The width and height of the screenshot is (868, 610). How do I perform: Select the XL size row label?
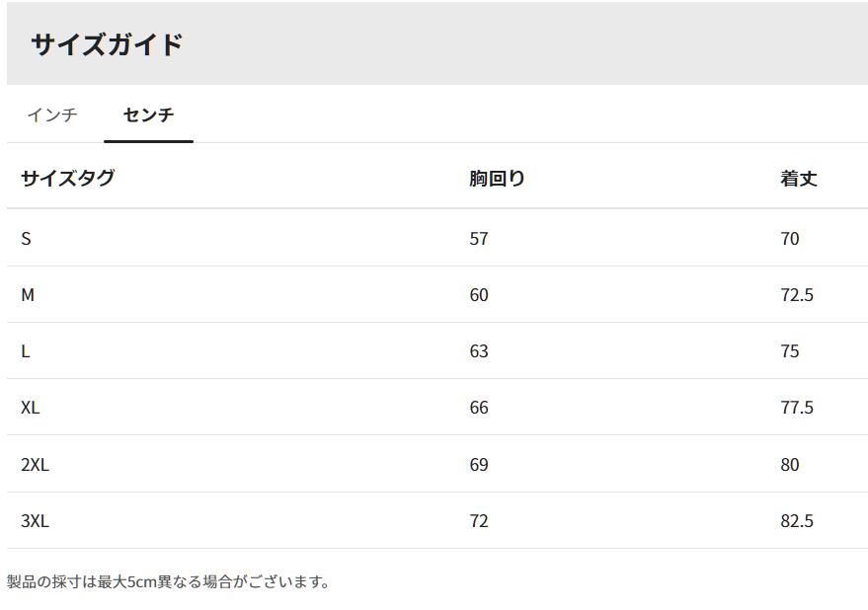tap(31, 408)
